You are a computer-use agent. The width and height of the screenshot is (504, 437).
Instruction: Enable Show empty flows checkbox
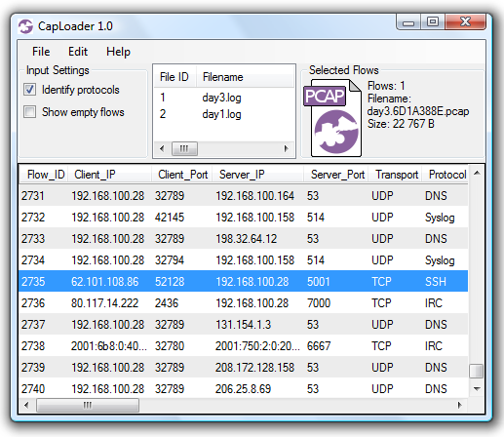[x=29, y=112]
